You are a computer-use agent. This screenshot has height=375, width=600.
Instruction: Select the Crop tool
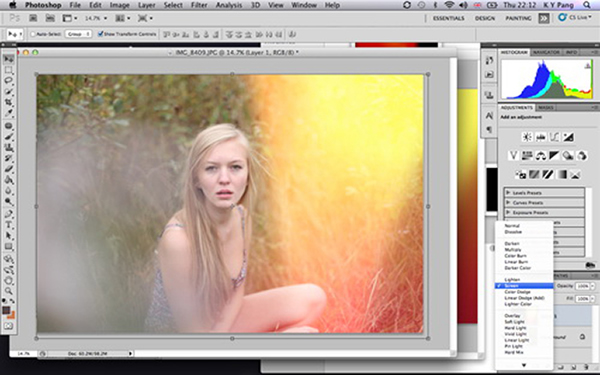(x=8, y=102)
